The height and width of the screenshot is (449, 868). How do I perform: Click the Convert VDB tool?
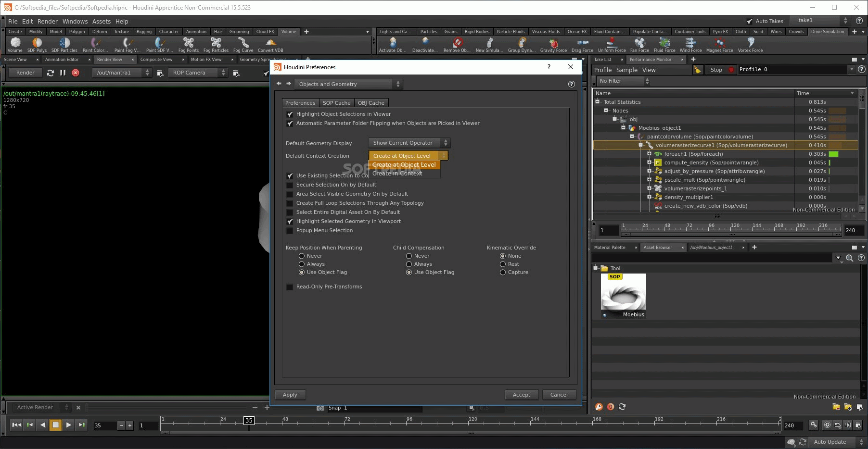[270, 45]
